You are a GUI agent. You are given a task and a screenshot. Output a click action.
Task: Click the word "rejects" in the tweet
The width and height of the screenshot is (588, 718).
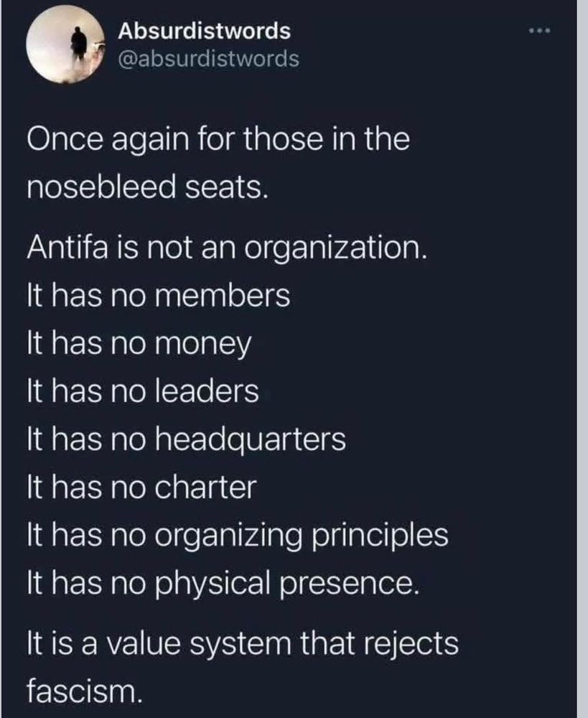pos(411,644)
